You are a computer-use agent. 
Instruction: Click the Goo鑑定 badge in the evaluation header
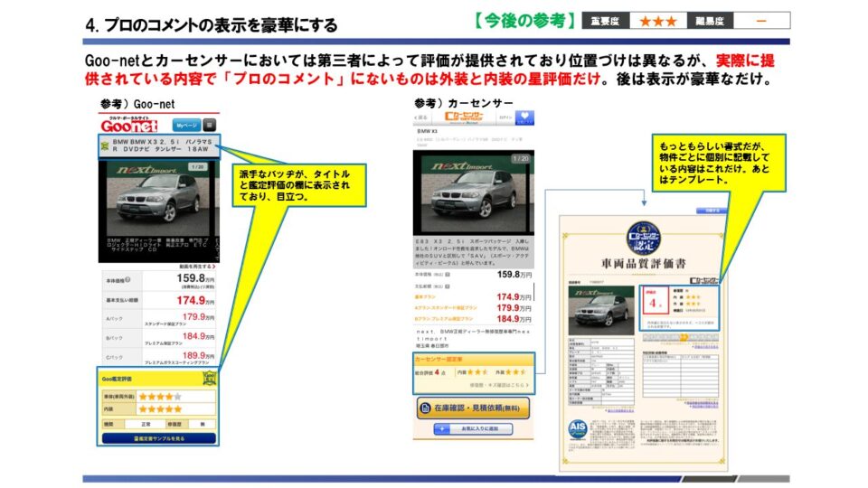209,378
